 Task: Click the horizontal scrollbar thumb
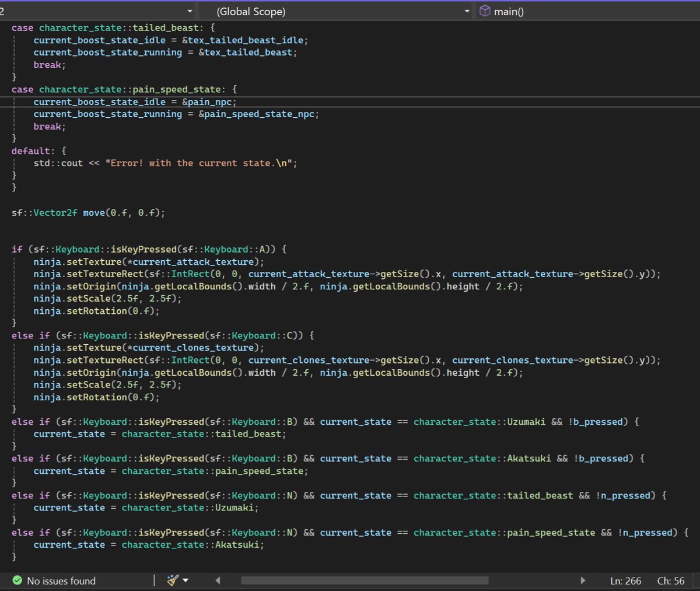(365, 580)
